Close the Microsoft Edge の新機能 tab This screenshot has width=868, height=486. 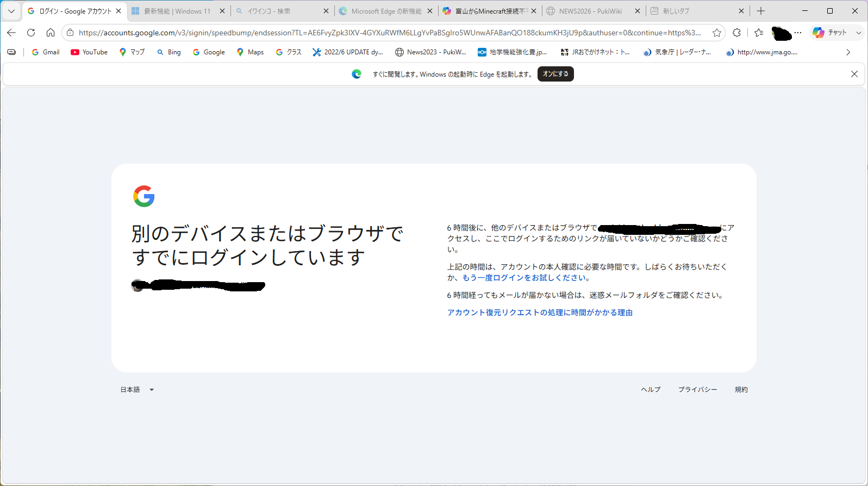(430, 11)
